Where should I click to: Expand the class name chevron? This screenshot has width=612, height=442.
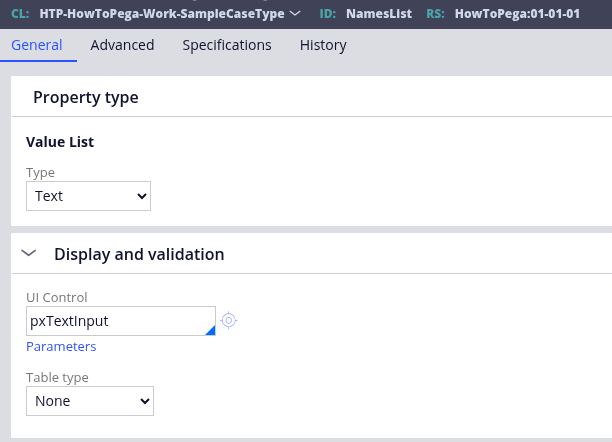pos(294,14)
